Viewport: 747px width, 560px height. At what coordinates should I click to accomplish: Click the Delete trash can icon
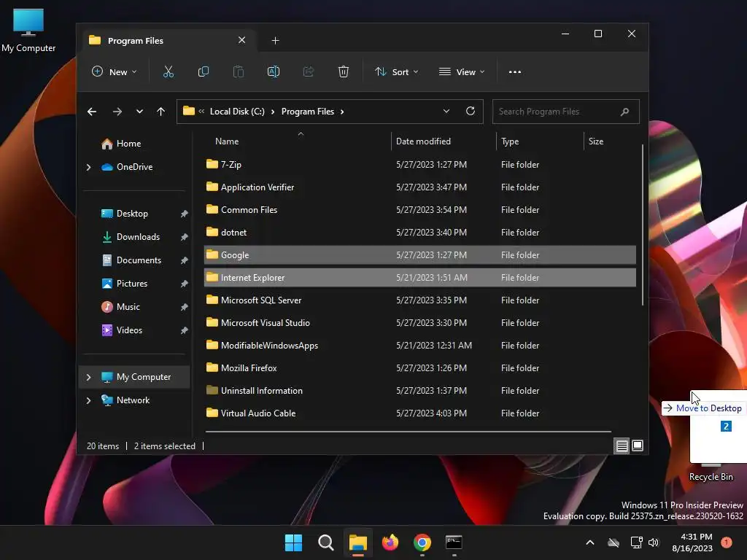[344, 72]
